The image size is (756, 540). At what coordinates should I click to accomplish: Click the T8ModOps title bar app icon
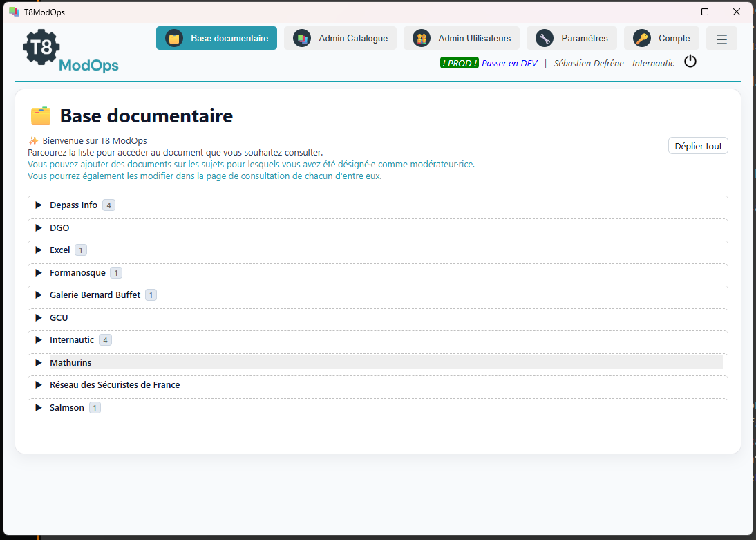click(14, 12)
